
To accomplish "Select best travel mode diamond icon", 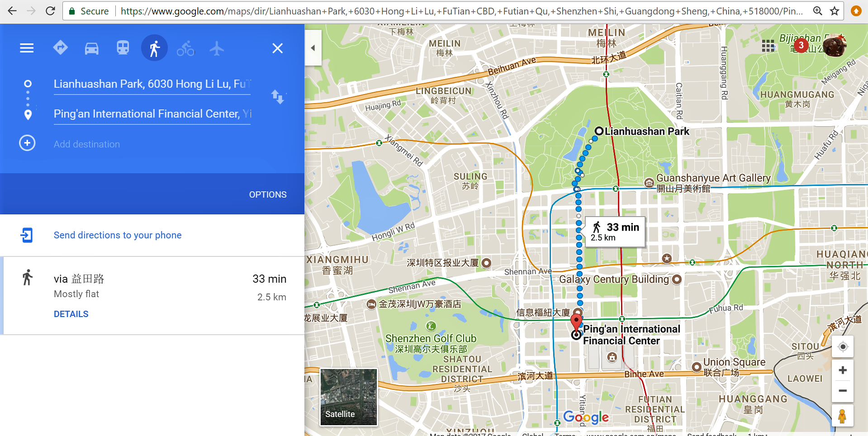I will point(60,47).
